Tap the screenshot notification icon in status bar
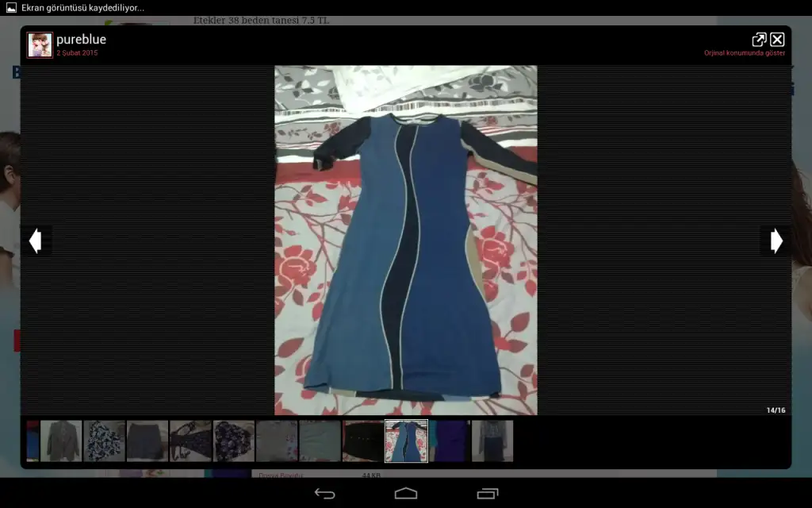Screen dimensions: 812x508 click(x=11, y=8)
